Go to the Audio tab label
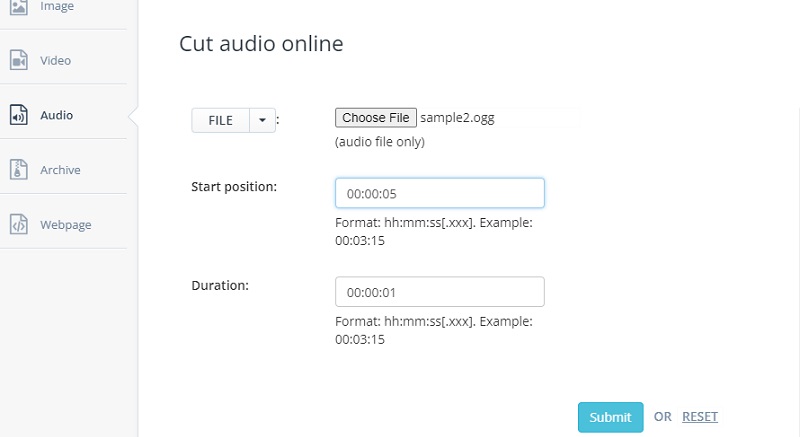 pyautogui.click(x=56, y=116)
